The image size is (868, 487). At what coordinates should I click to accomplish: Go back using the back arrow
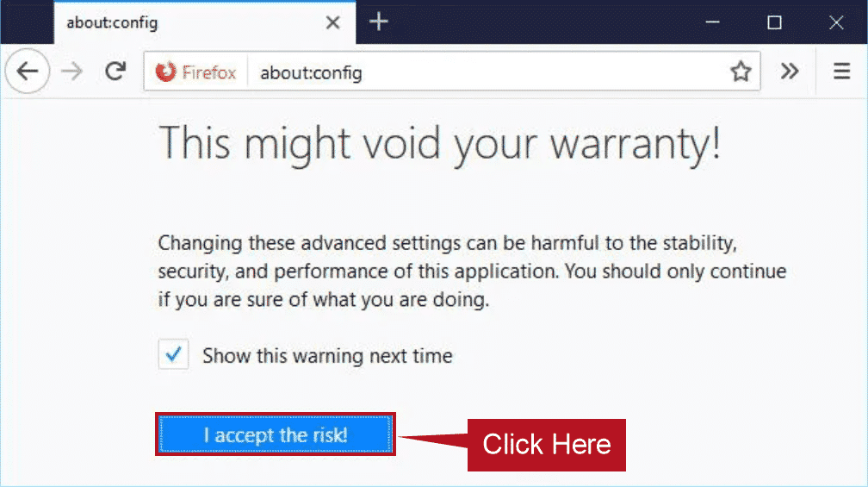click(28, 71)
